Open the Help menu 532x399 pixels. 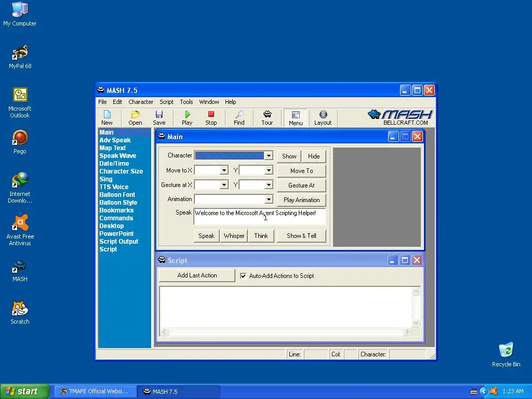[x=230, y=102]
